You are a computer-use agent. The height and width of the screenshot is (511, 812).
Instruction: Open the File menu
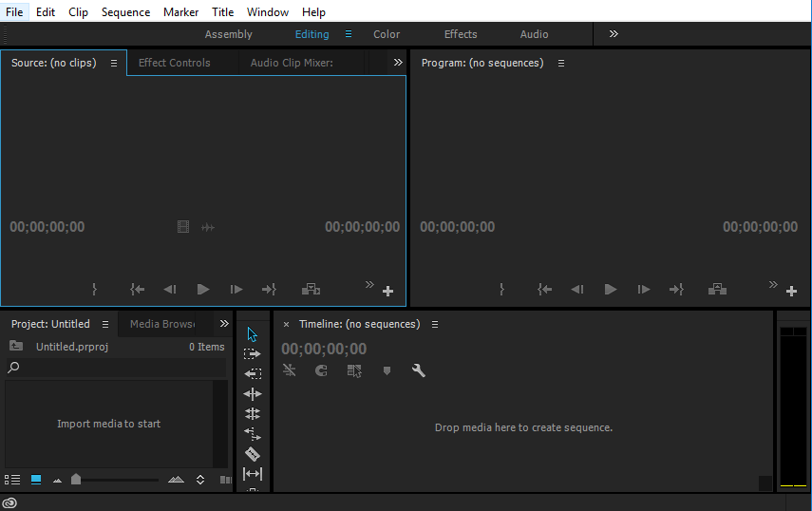click(x=14, y=12)
